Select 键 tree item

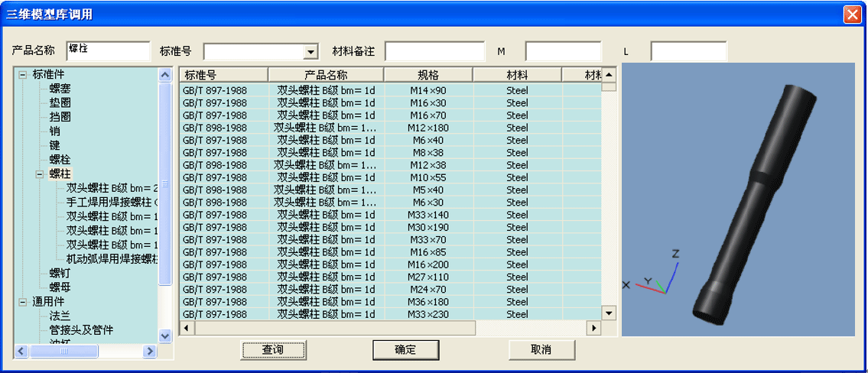pyautogui.click(x=55, y=145)
